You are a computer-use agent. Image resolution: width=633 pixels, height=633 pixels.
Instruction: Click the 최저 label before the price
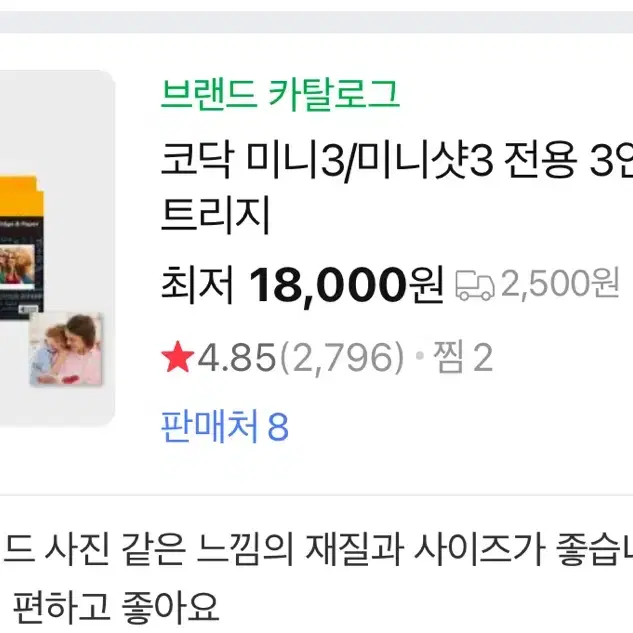click(197, 285)
